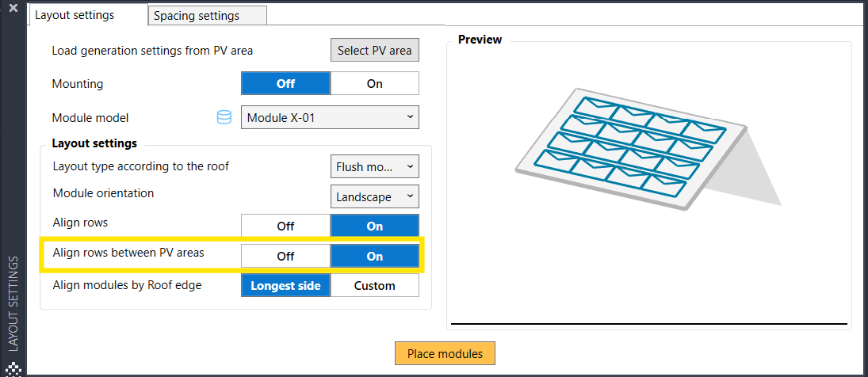This screenshot has height=377, width=868.
Task: Close the Layout Settings palette
Action: [x=13, y=8]
